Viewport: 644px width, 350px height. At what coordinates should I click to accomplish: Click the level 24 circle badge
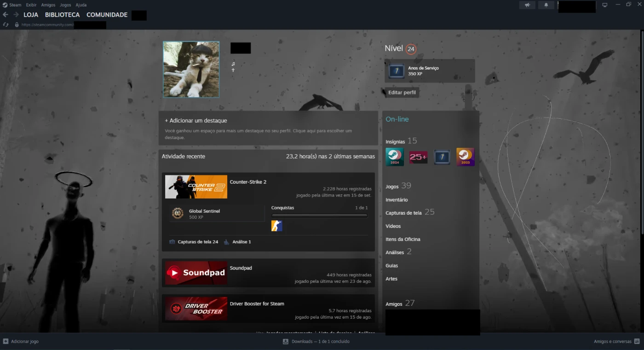tap(411, 49)
